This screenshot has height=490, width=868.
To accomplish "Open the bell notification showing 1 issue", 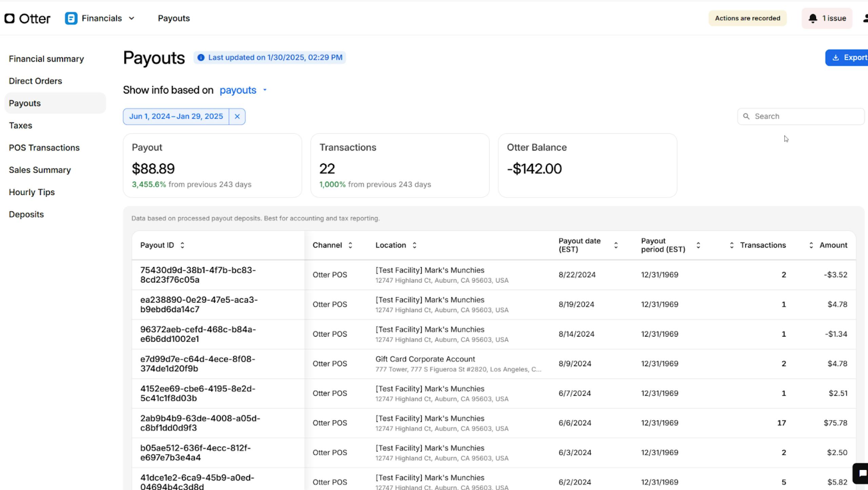I will pos(827,18).
